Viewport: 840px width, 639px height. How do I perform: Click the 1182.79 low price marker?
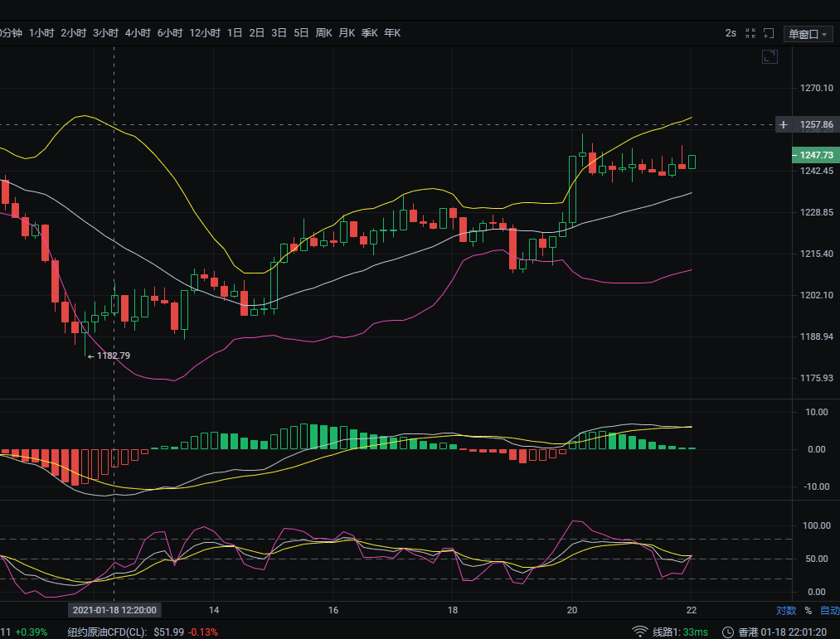click(x=109, y=356)
